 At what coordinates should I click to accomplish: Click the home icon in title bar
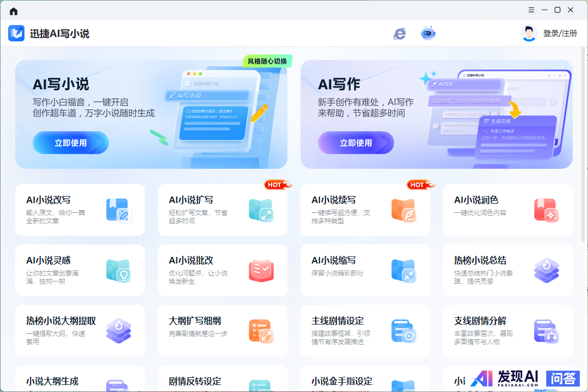(14, 11)
